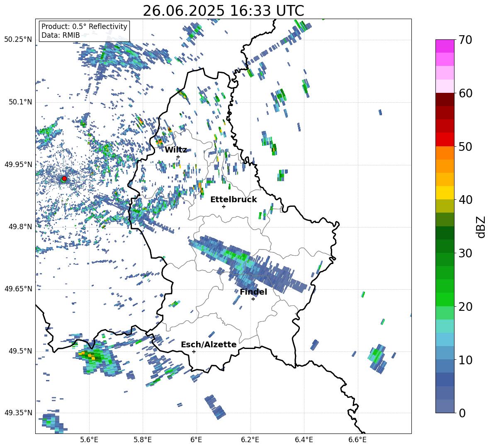Click the Wiltz city label
Screen dimensions: 491x448
pos(176,150)
